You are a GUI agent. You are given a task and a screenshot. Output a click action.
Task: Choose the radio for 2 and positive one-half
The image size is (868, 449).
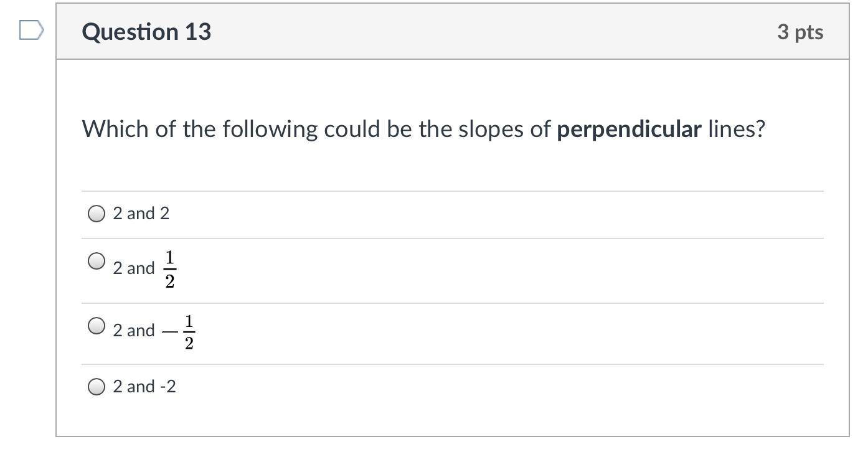coord(97,261)
